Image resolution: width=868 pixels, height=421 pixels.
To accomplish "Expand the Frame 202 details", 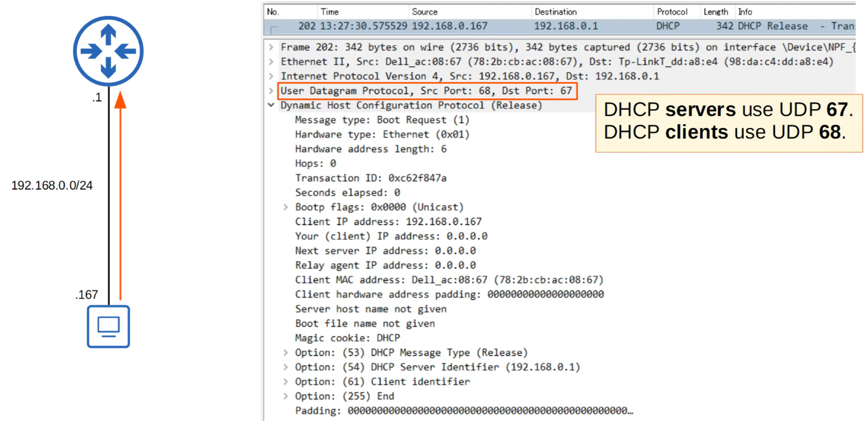I will point(271,47).
